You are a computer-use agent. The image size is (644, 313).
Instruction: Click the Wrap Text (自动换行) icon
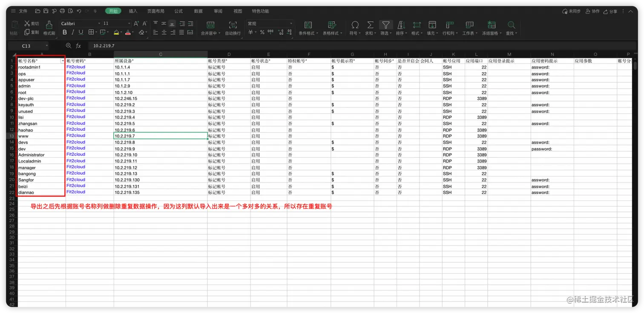(233, 25)
